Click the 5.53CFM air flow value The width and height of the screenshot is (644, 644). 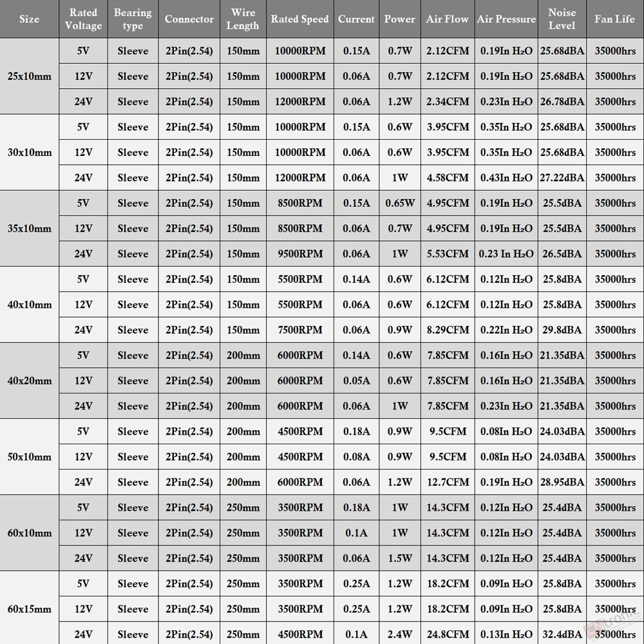(x=448, y=254)
